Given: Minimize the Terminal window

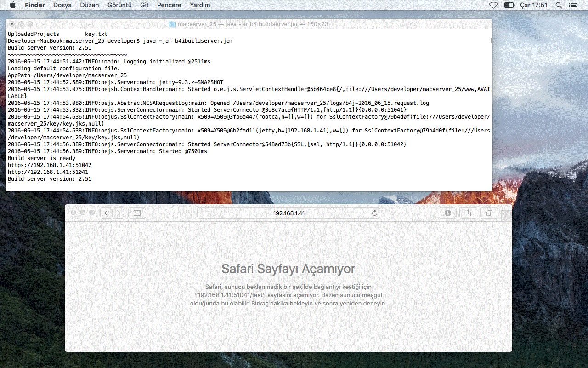Looking at the screenshot, I should click(x=21, y=24).
